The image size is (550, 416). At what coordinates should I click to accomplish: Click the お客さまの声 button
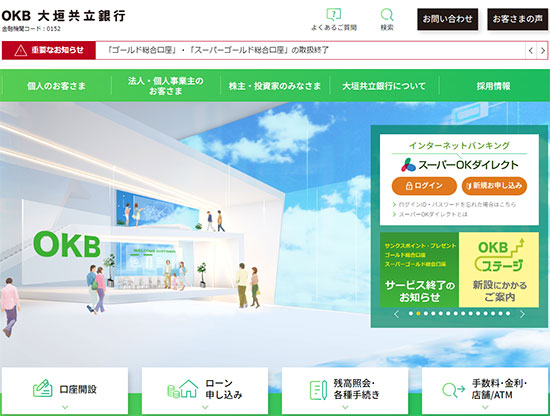(x=517, y=19)
